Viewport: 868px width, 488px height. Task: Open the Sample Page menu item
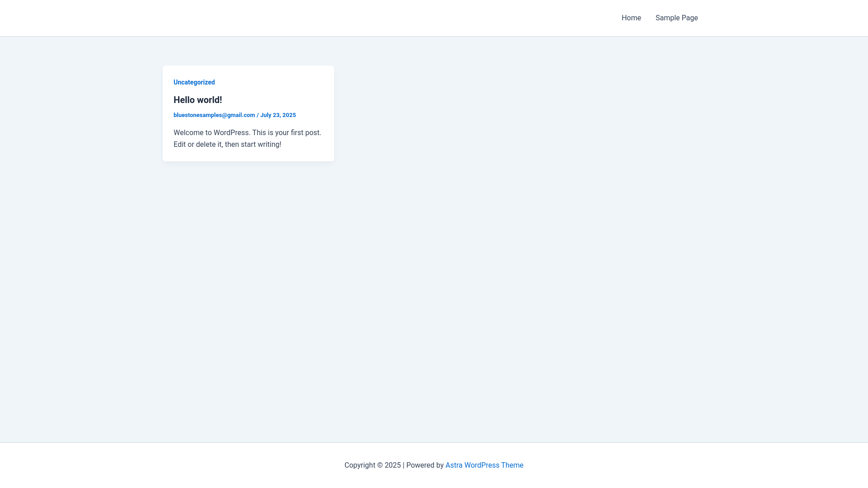676,18
